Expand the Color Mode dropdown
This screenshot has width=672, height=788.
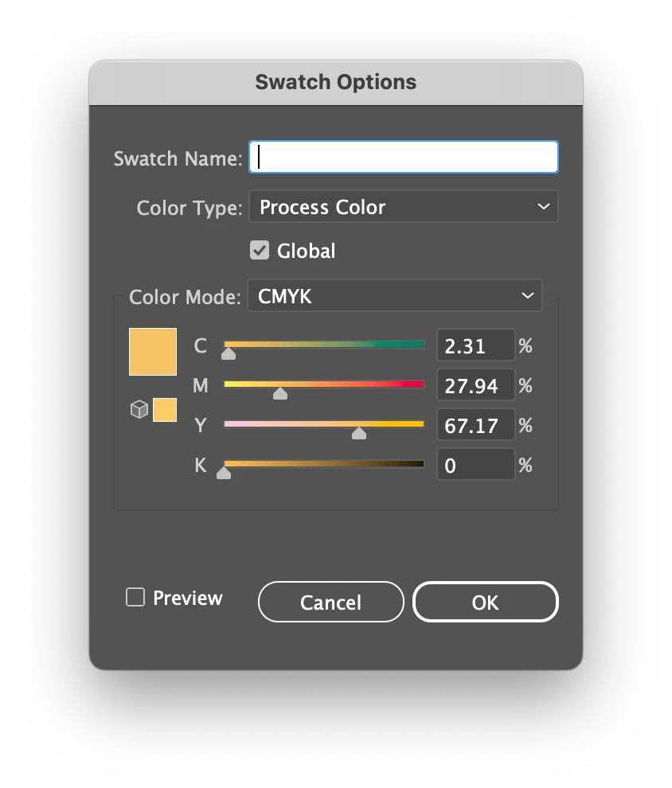click(395, 296)
